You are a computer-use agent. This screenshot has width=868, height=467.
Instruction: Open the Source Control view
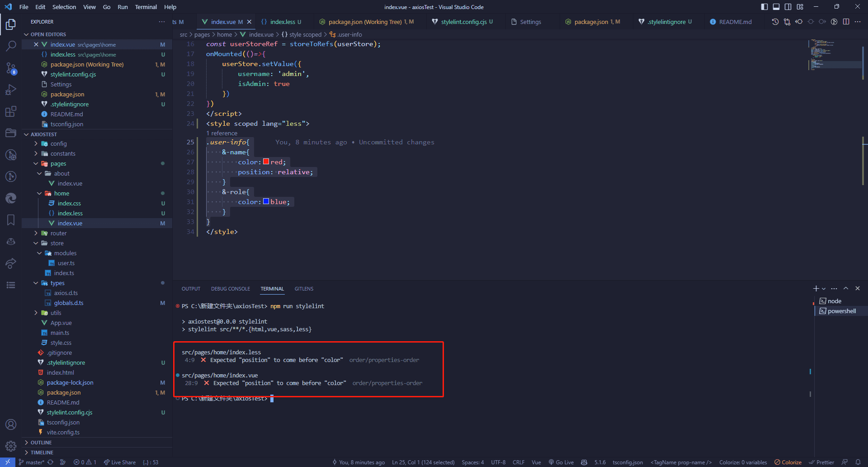[x=11, y=68]
